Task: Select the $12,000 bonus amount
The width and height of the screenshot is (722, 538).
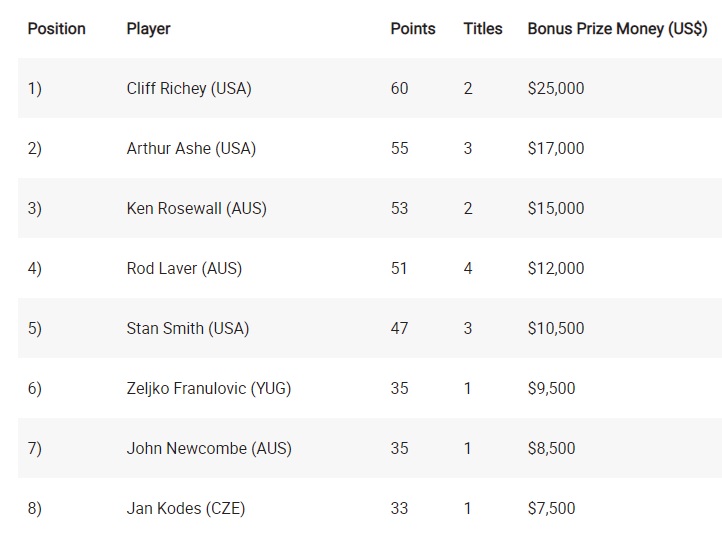Action: [556, 268]
